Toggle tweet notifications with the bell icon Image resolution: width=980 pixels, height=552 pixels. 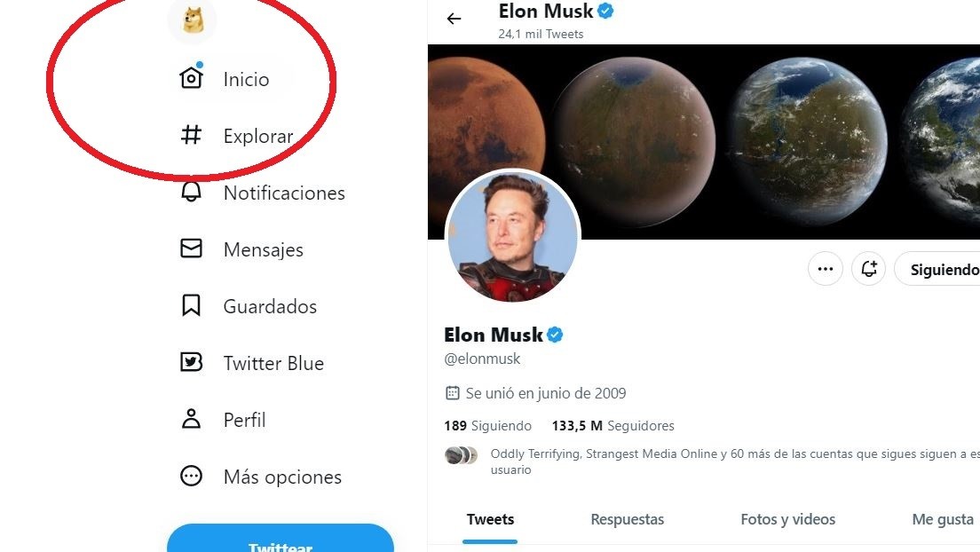(x=868, y=268)
